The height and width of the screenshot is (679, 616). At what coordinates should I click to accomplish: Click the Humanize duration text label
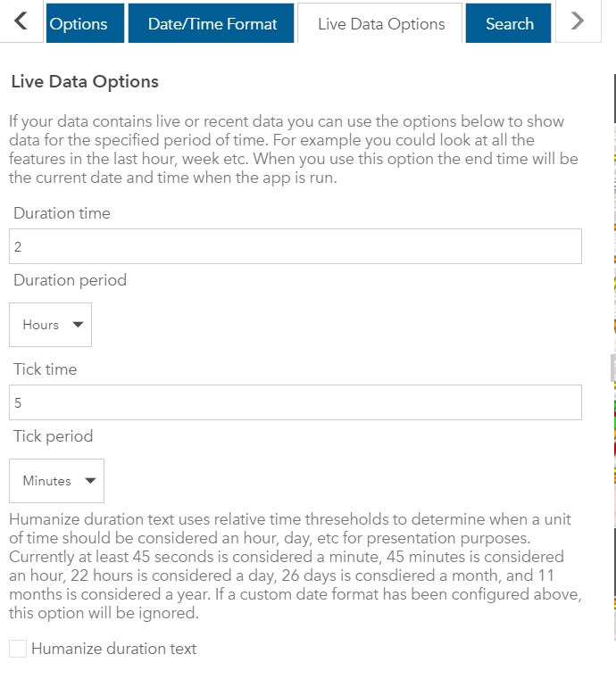113,649
